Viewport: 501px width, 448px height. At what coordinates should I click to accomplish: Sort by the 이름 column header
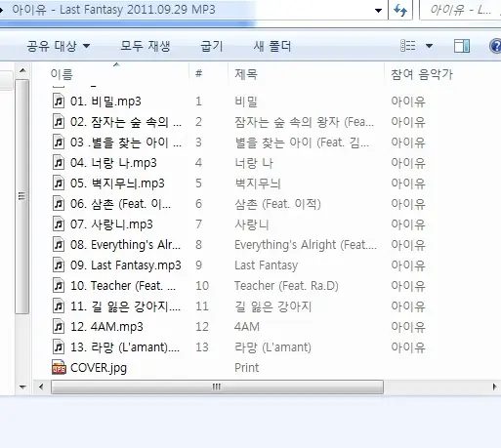(62, 74)
